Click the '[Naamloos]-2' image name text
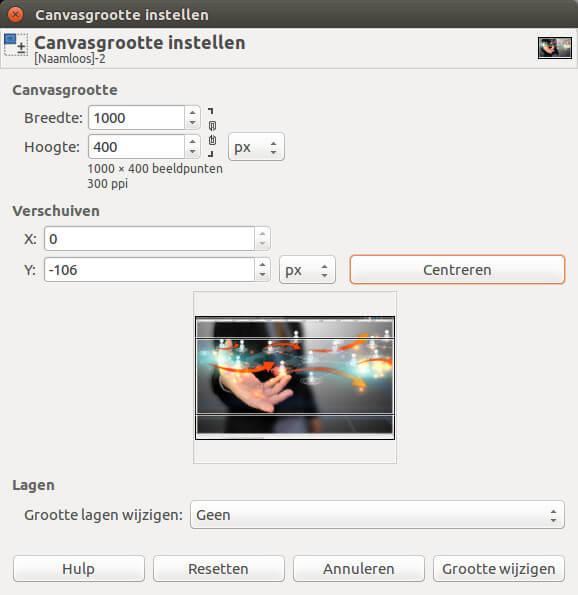This screenshot has width=578, height=595. (70, 59)
